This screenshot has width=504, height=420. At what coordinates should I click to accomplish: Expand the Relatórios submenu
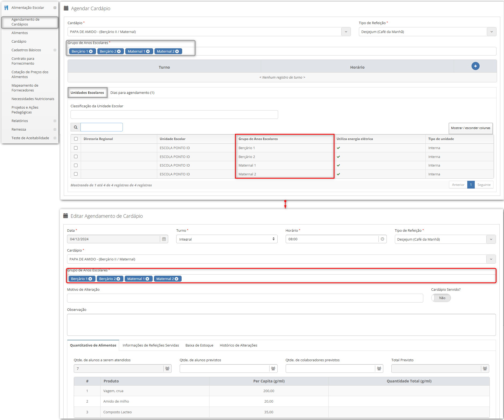click(55, 121)
